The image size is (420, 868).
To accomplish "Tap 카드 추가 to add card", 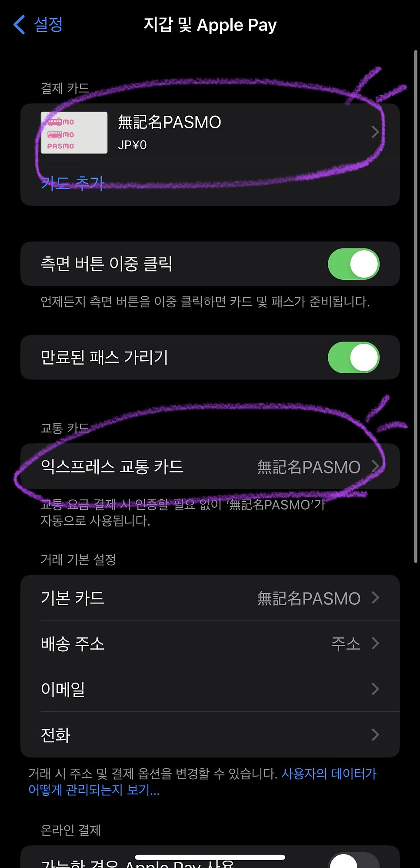I will [73, 183].
